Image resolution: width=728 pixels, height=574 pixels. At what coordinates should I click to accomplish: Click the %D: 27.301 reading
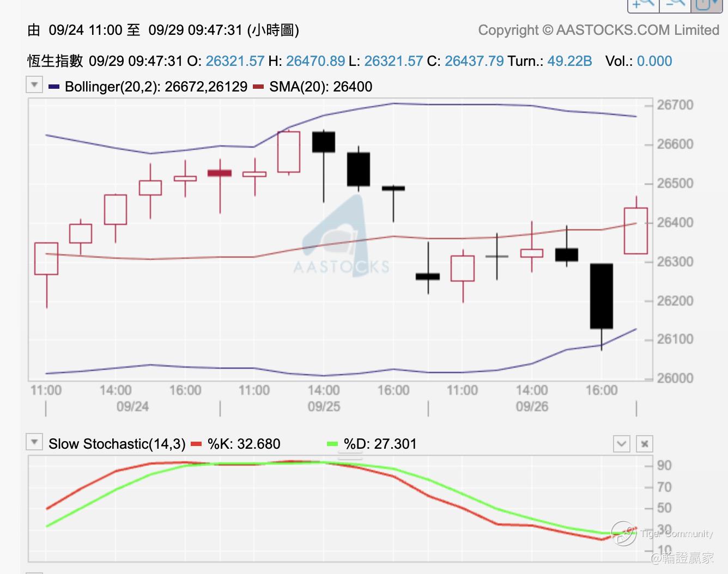(380, 444)
